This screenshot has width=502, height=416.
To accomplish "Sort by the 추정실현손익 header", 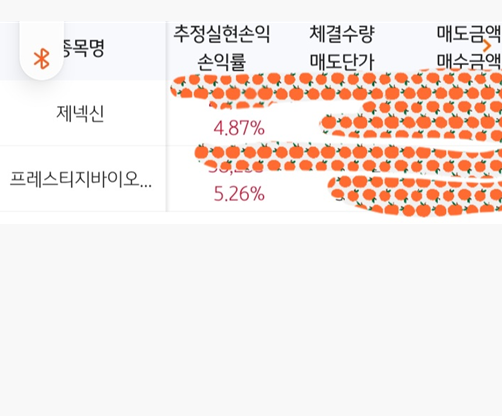I will [222, 34].
